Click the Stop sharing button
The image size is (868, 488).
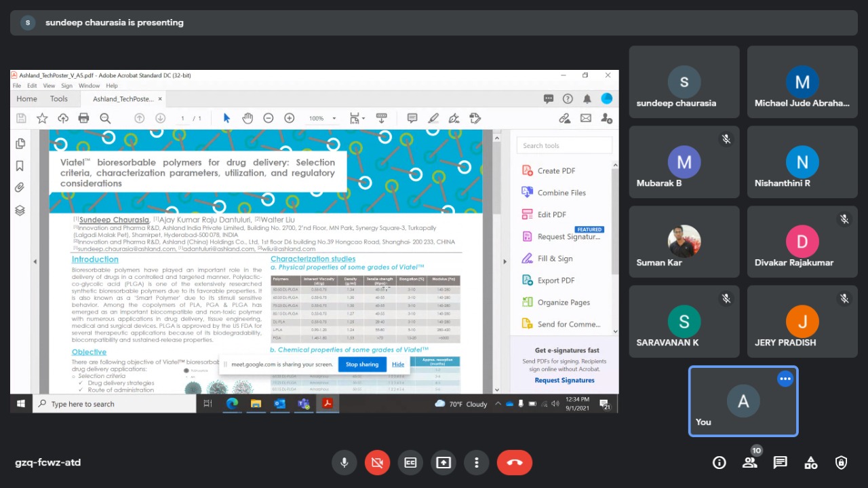coord(362,364)
